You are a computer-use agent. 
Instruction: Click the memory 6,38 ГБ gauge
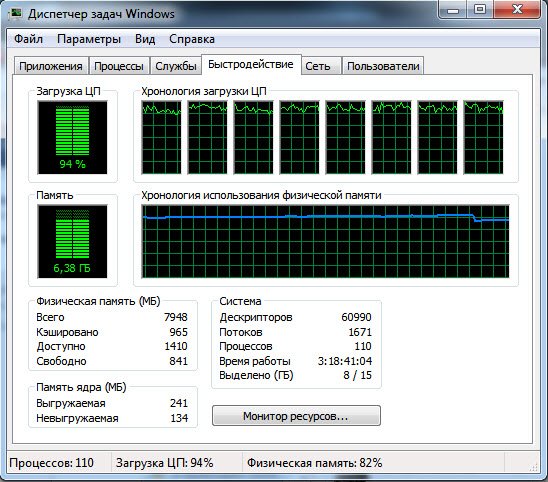(x=72, y=242)
